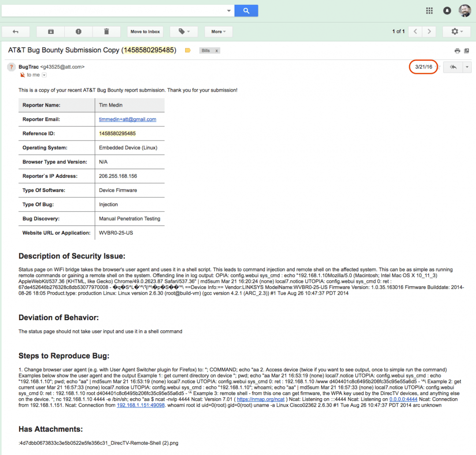Expand the 'to me' details arrow
476x455 pixels.
click(x=45, y=75)
